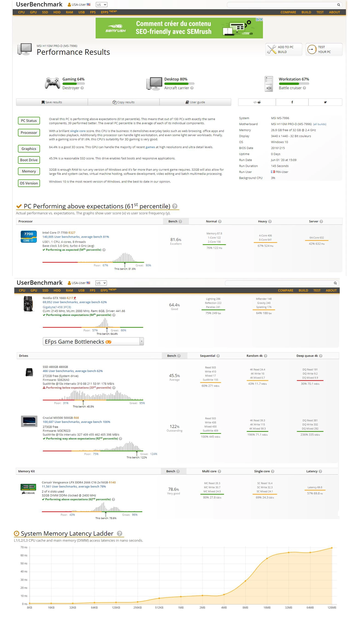Image resolution: width=348 pixels, height=644 pixels.
Task: Open the Gigabyte(1458 3FC8) link
Action: click(57, 307)
